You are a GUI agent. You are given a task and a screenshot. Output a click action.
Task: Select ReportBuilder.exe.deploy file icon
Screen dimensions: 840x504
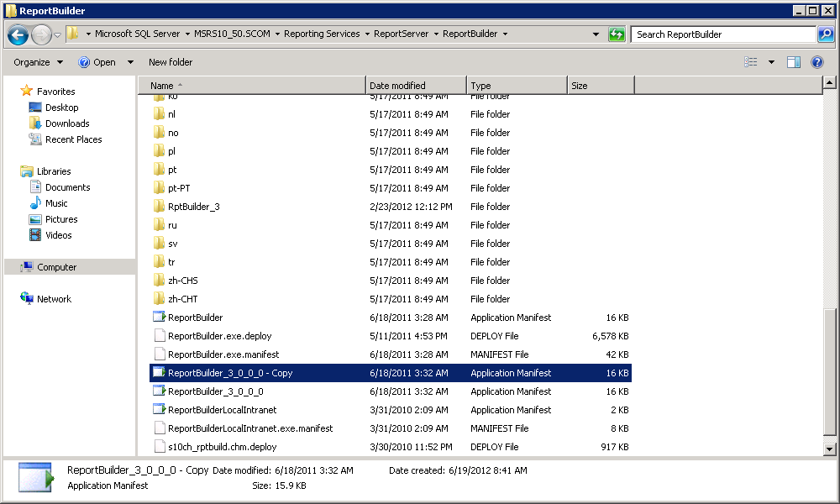pyautogui.click(x=159, y=336)
